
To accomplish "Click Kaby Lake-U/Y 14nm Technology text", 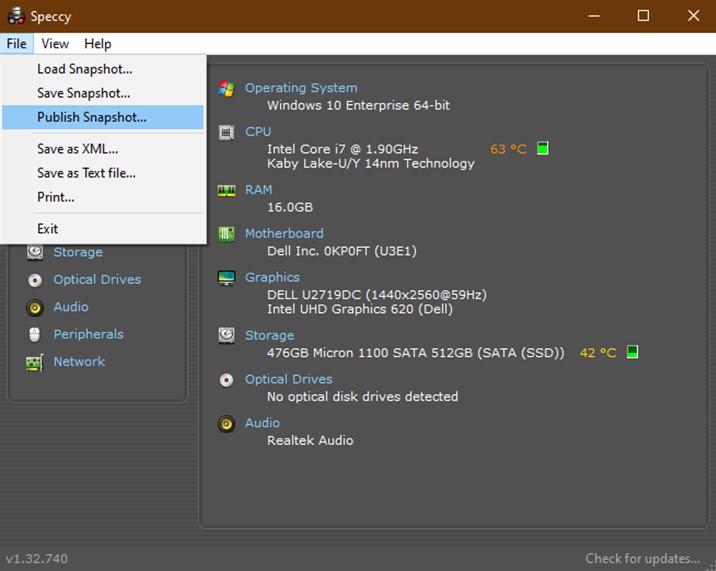I will click(371, 164).
